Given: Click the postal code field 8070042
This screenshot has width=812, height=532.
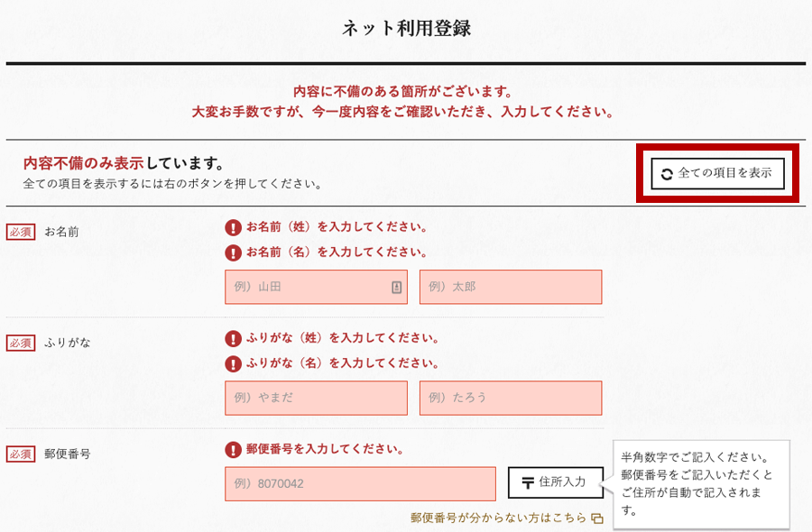Looking at the screenshot, I should coord(360,484).
